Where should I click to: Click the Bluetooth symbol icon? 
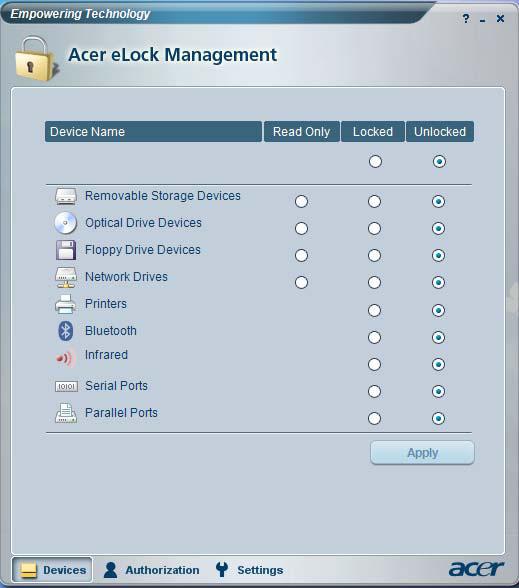(66, 331)
